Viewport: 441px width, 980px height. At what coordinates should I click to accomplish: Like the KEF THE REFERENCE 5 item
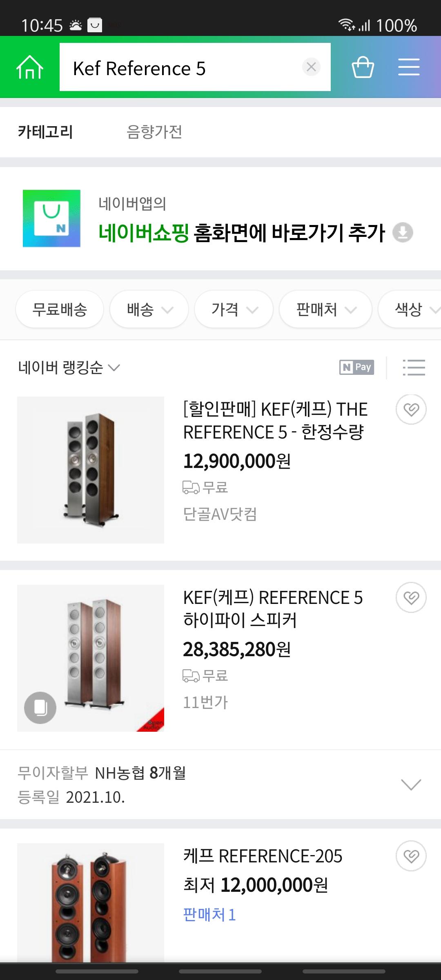click(411, 409)
